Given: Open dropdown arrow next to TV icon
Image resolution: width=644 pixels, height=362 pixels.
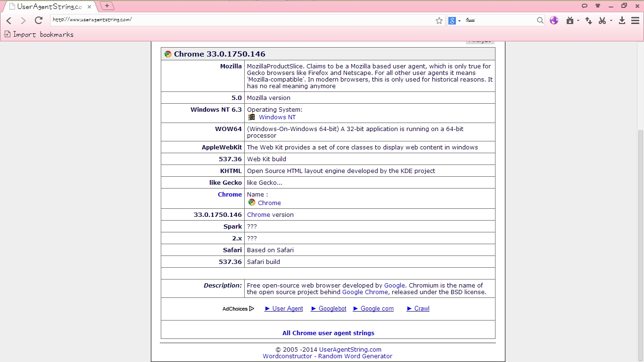Looking at the screenshot, I should point(578,21).
